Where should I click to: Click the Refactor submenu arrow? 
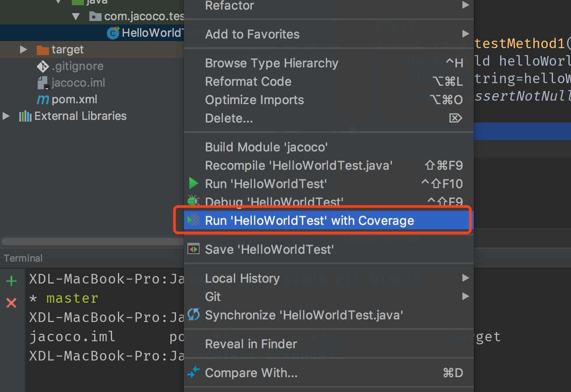pyautogui.click(x=465, y=6)
